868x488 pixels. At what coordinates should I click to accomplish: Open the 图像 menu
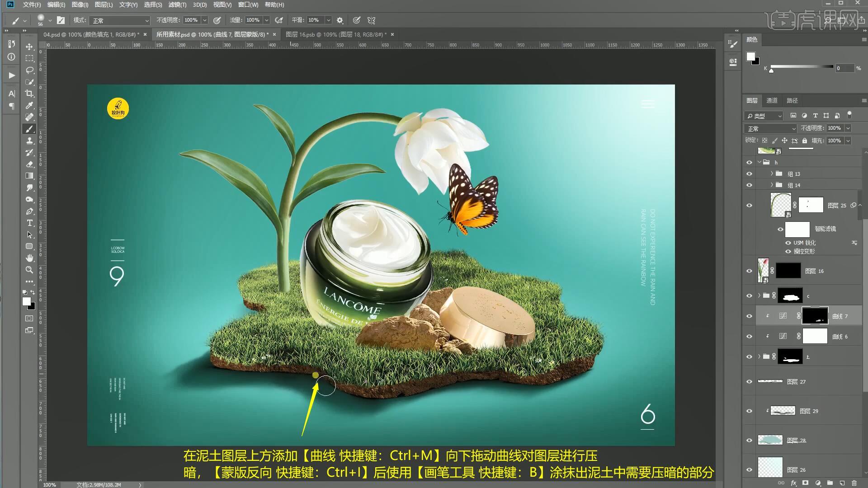tap(80, 5)
